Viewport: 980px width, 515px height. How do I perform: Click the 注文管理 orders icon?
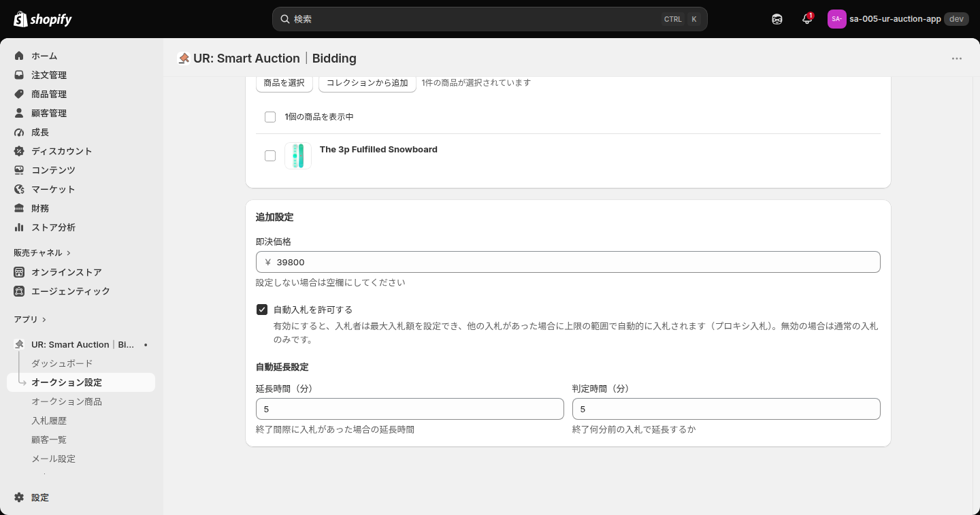point(19,75)
